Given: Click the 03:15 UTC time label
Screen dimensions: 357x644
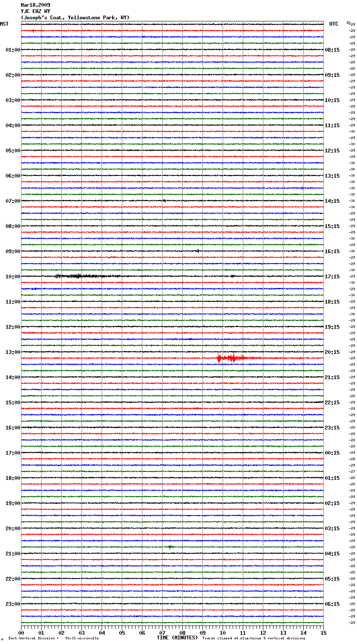Looking at the screenshot, I should click(x=332, y=529).
